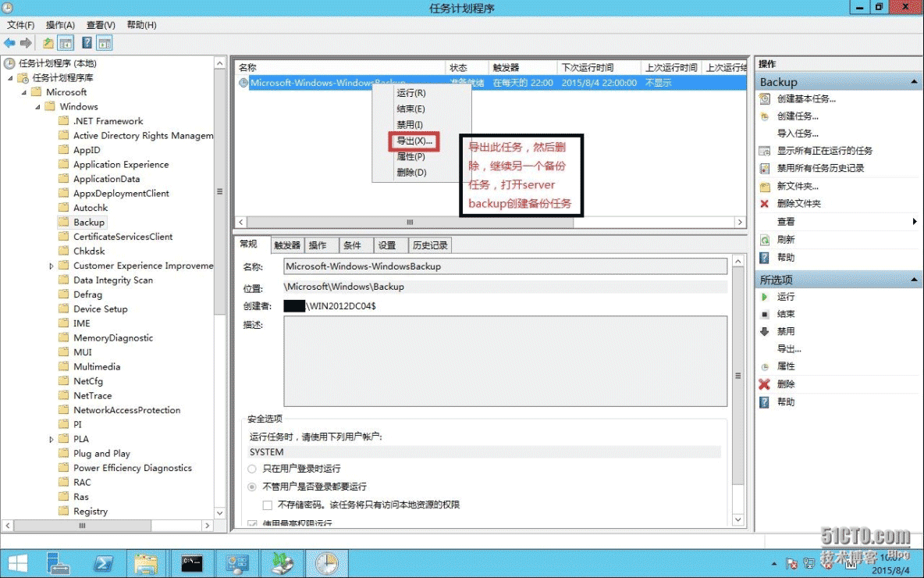The height and width of the screenshot is (578, 924).
Task: Click the Forward arrow in toolbar
Action: click(26, 43)
